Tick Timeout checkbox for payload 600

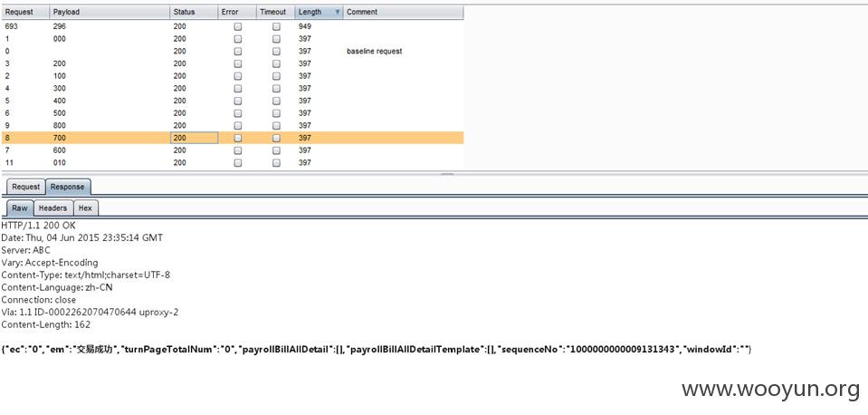click(x=276, y=150)
